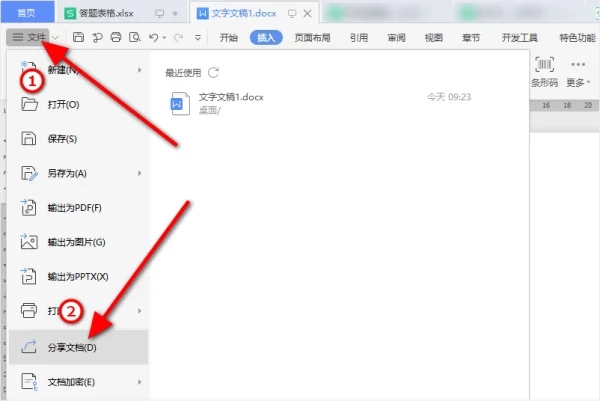
Task: Choose 输出为图片(G) menu entry
Action: coord(78,242)
